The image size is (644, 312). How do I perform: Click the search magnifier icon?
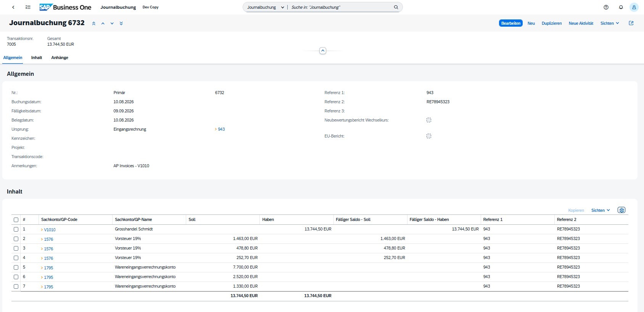(396, 7)
